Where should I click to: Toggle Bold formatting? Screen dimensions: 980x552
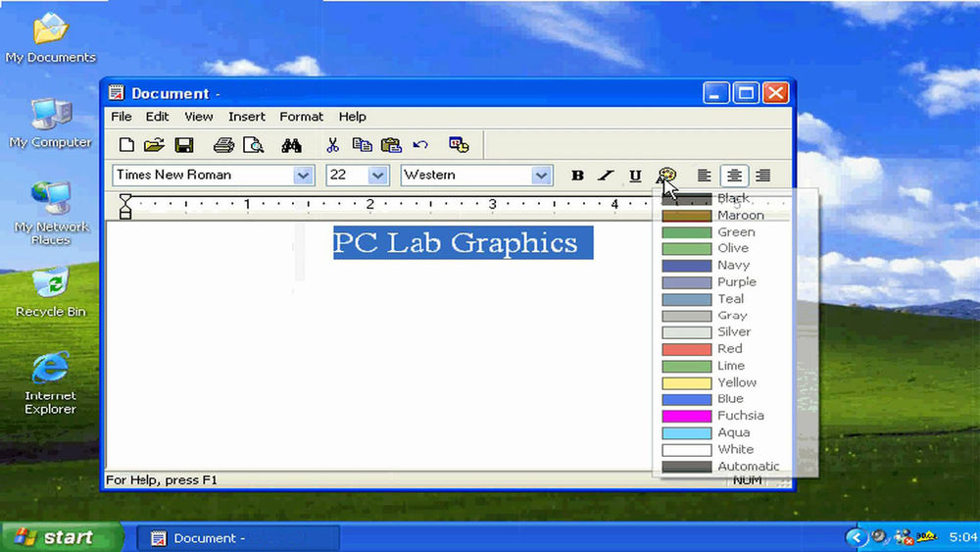click(x=577, y=176)
